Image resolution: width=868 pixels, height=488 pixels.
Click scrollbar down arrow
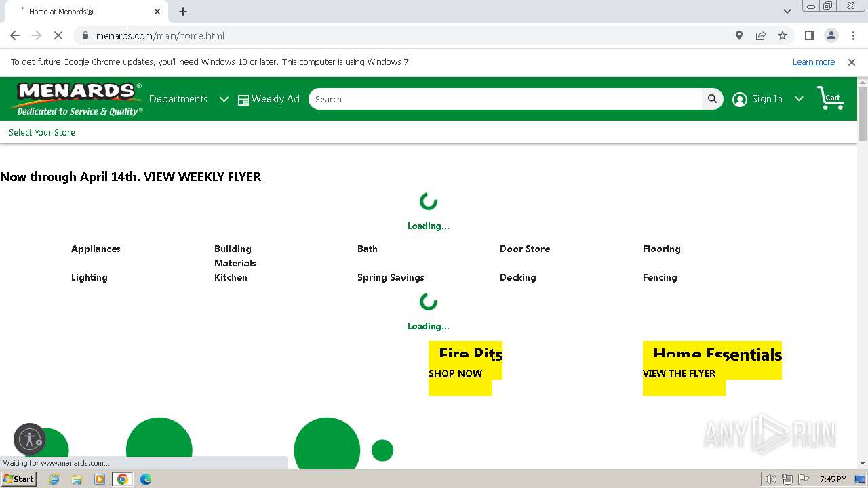863,463
